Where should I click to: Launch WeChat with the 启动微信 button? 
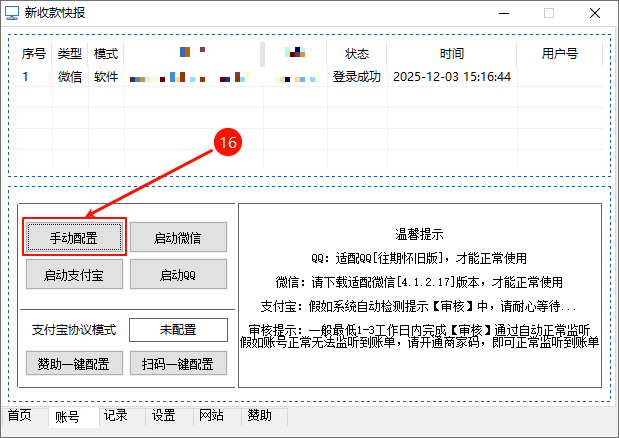pyautogui.click(x=179, y=237)
